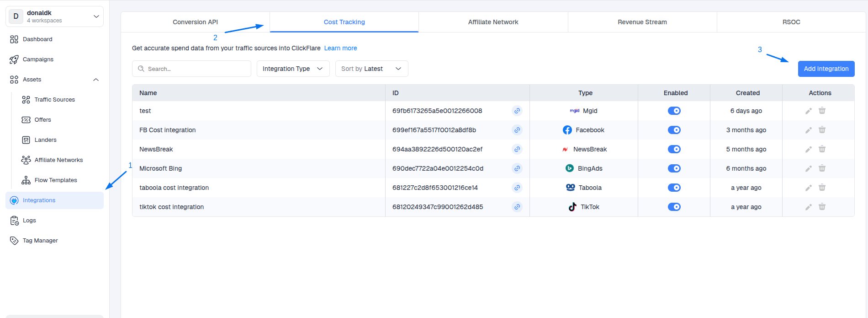
Task: Select the Cost Tracking tab
Action: pyautogui.click(x=344, y=22)
